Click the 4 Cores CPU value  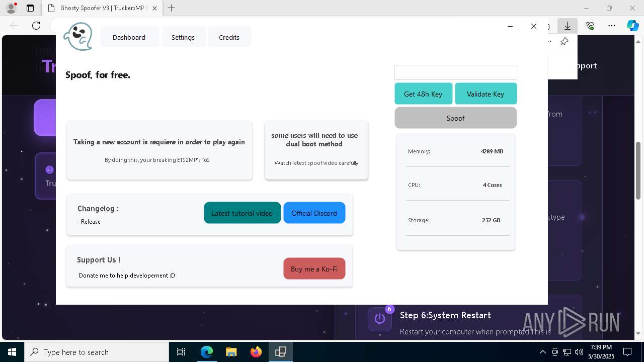492,185
